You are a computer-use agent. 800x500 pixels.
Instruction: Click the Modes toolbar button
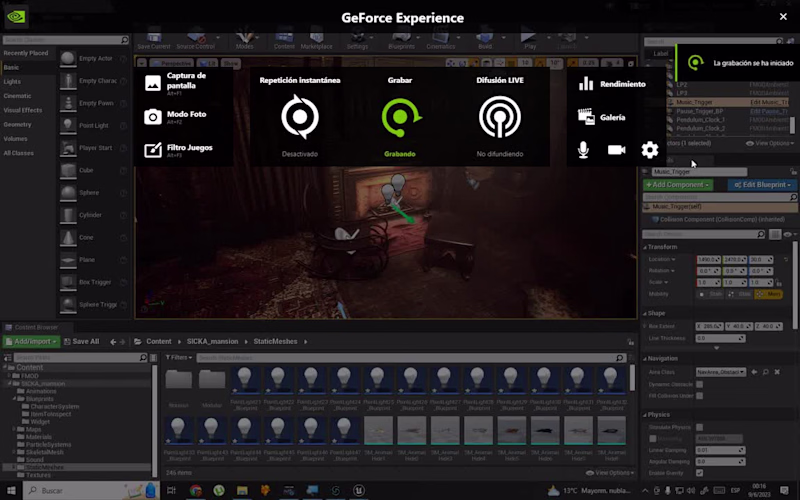244,40
